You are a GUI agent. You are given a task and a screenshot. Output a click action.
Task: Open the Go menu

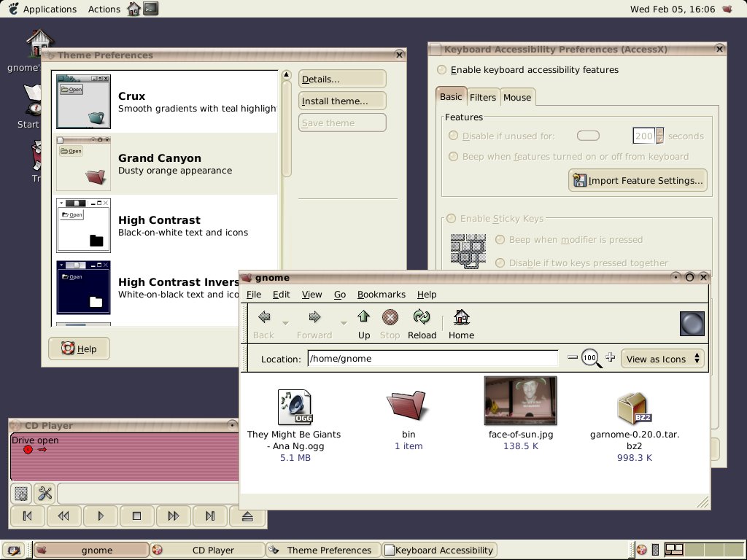point(340,295)
